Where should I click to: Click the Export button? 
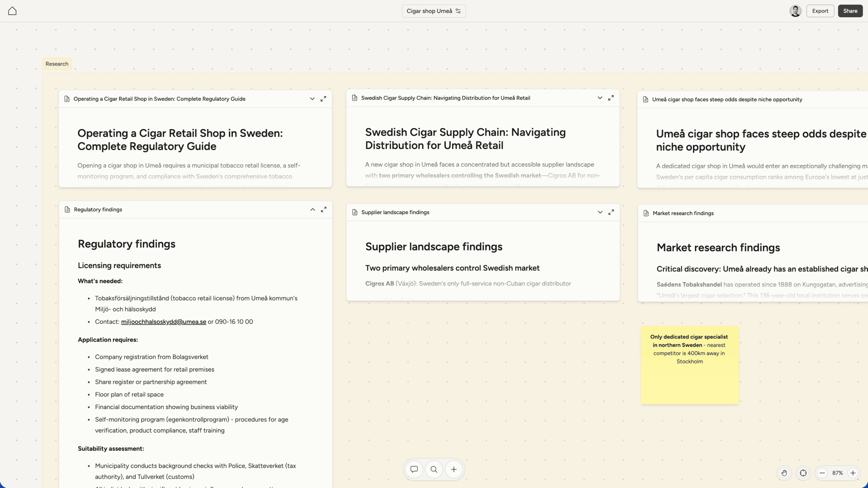(x=820, y=11)
